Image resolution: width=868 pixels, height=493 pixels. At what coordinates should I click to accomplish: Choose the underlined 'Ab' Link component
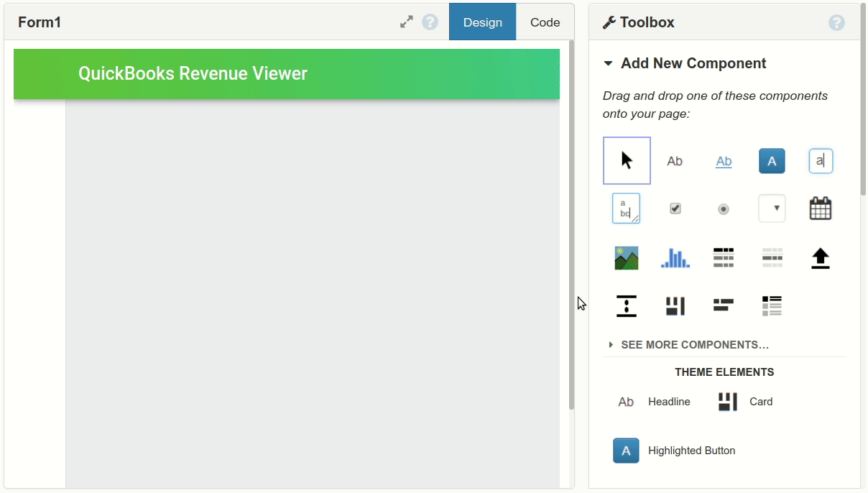(724, 161)
